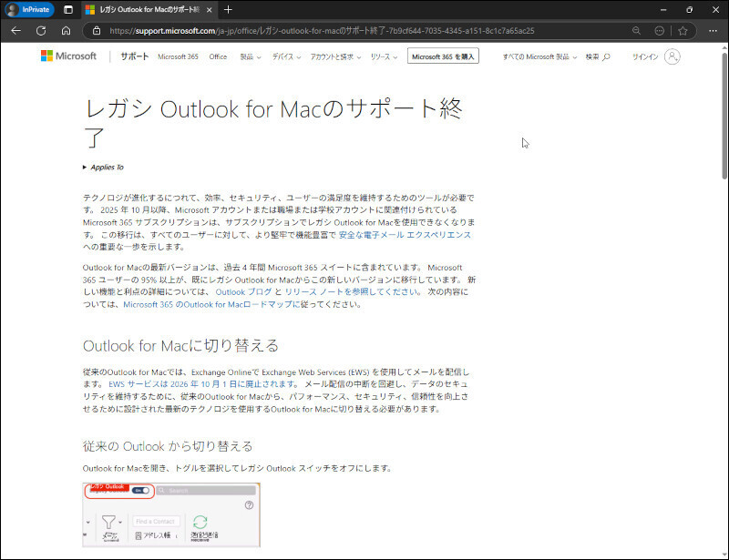Open the Outlook for Mac ロードマップ link

point(211,304)
